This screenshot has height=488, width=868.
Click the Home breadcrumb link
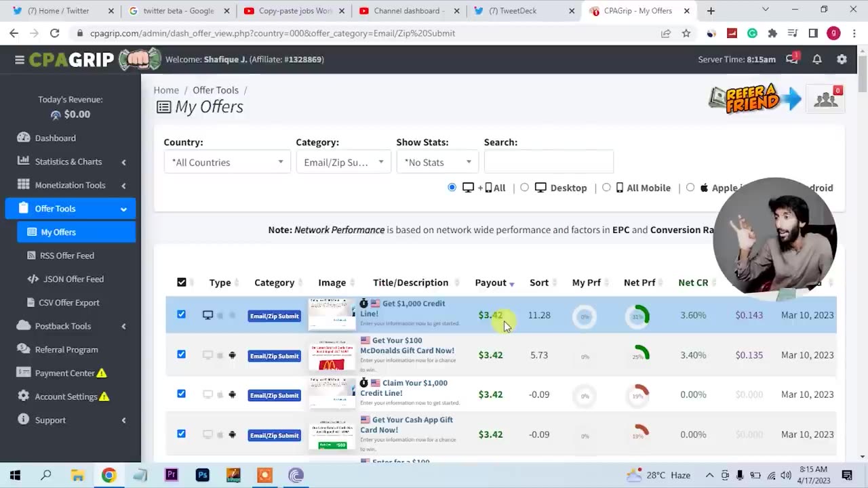(x=166, y=90)
